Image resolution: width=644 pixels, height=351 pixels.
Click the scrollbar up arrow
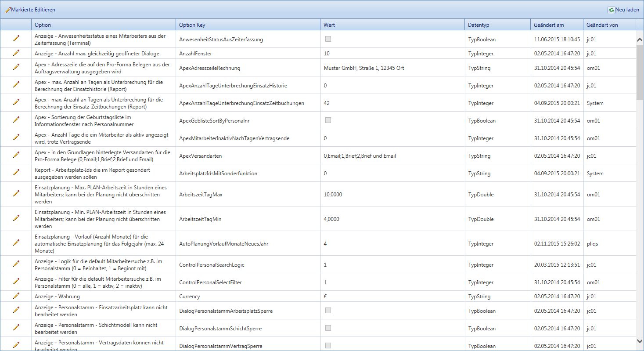640,40
